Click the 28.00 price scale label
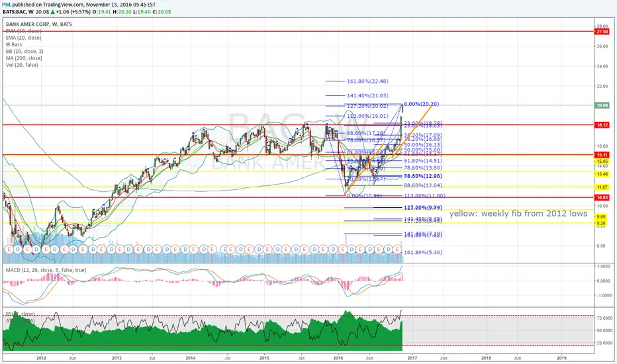Screen dimensions: 617x364 (602, 26)
